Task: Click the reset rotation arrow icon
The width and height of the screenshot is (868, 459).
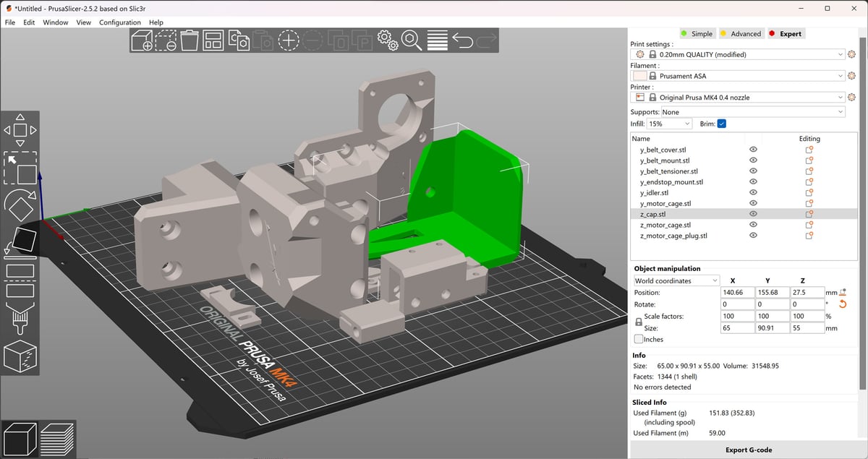Action: (x=842, y=304)
